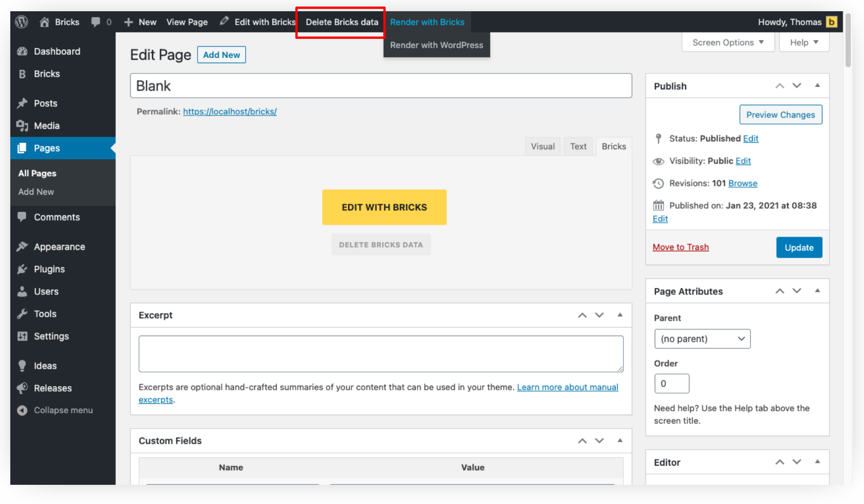Viewport: 864px width, 504px height.
Task: Move the Custom Fields box down
Action: click(599, 441)
